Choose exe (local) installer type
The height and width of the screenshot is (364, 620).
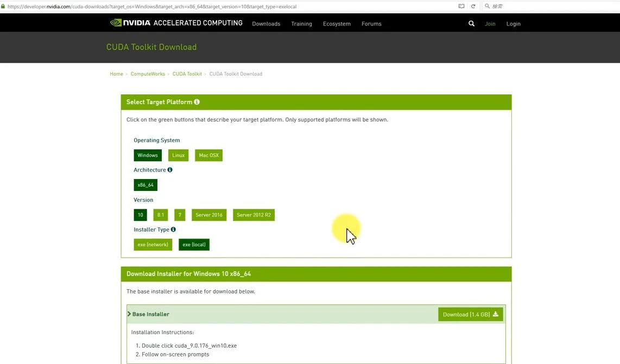(194, 245)
